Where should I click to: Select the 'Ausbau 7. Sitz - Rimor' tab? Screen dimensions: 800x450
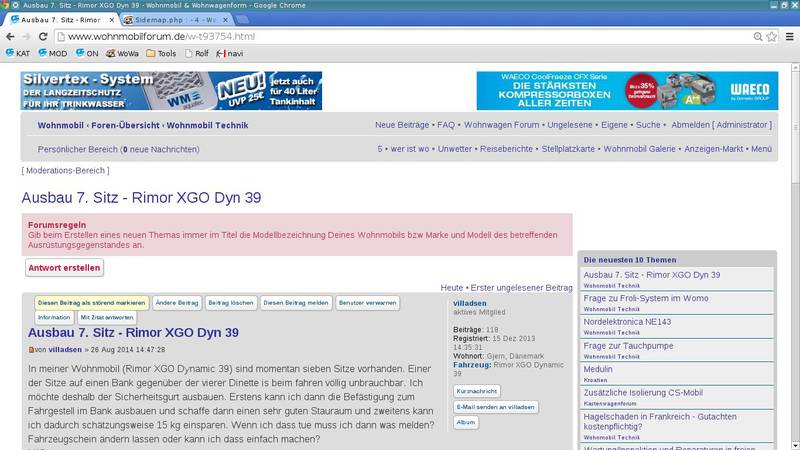tap(61, 20)
